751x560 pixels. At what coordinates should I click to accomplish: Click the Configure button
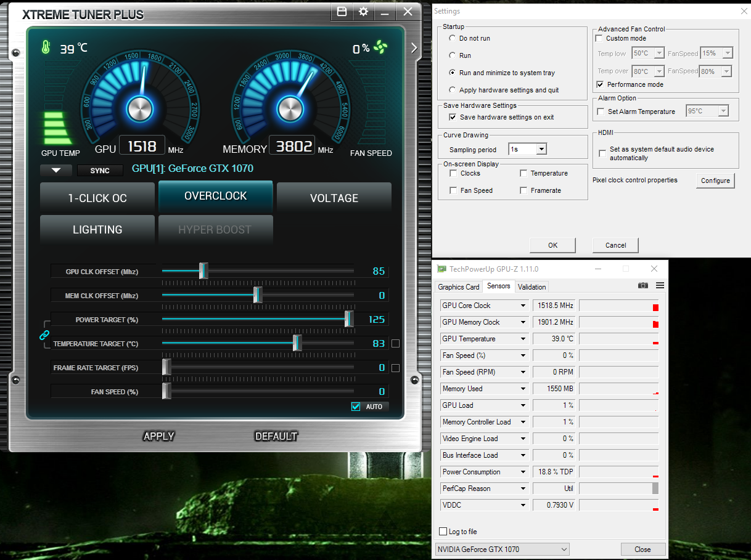[x=715, y=181]
